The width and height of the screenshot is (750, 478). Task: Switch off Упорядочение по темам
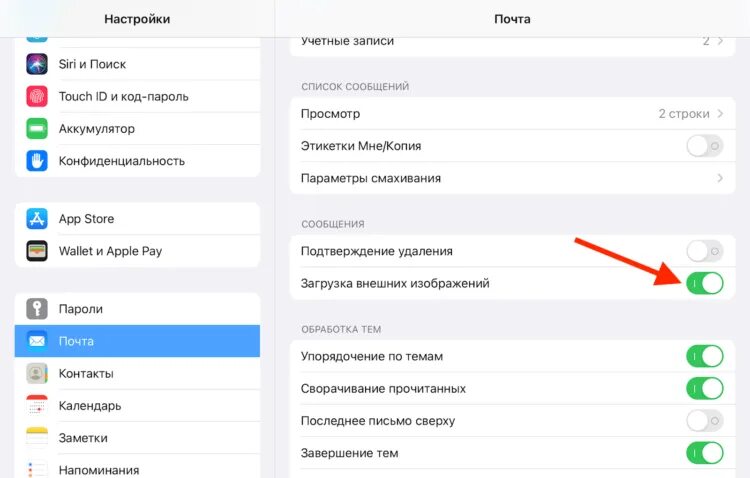(x=704, y=356)
